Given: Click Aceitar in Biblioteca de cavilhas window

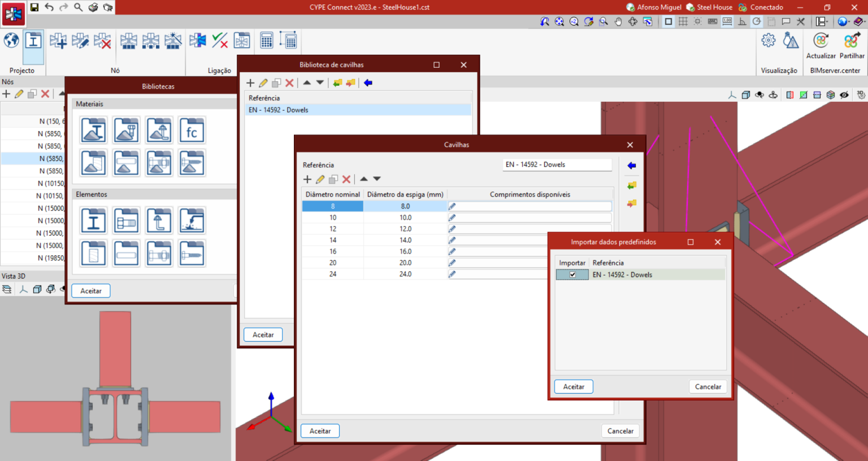Looking at the screenshot, I should click(x=263, y=335).
